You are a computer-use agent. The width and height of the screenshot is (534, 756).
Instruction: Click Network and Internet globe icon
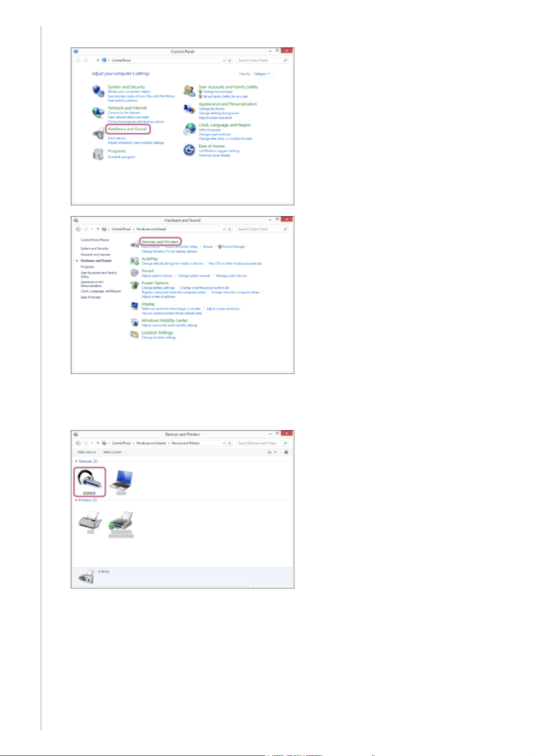coord(98,112)
